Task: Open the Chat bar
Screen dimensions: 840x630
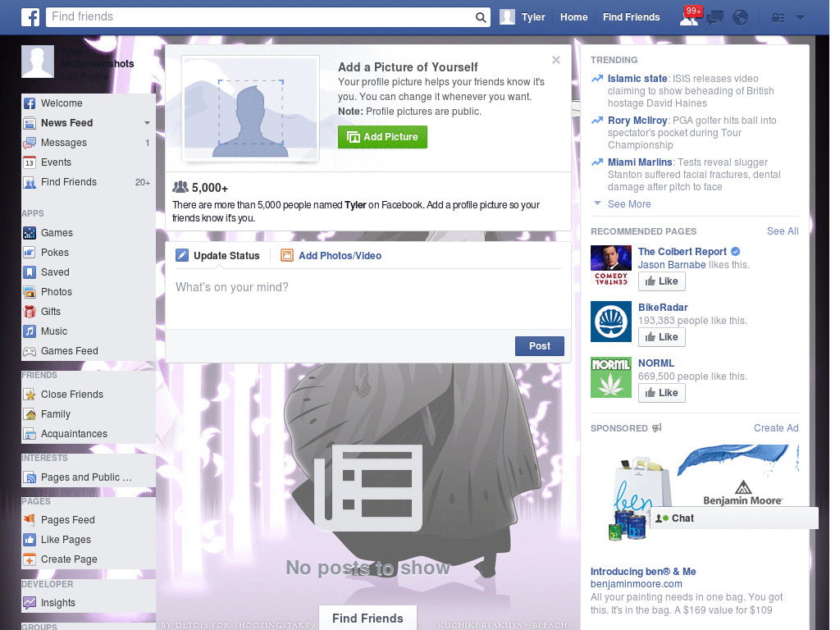Action: click(x=734, y=518)
